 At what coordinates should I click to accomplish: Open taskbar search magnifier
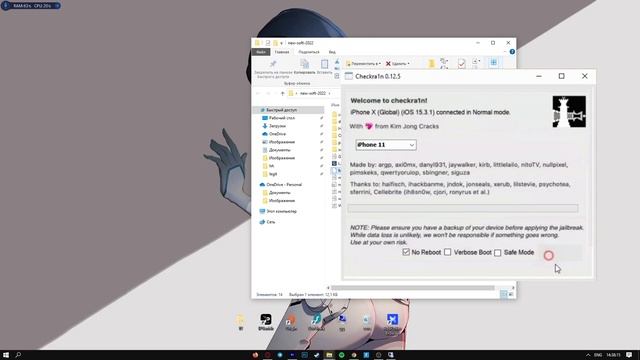click(x=18, y=355)
